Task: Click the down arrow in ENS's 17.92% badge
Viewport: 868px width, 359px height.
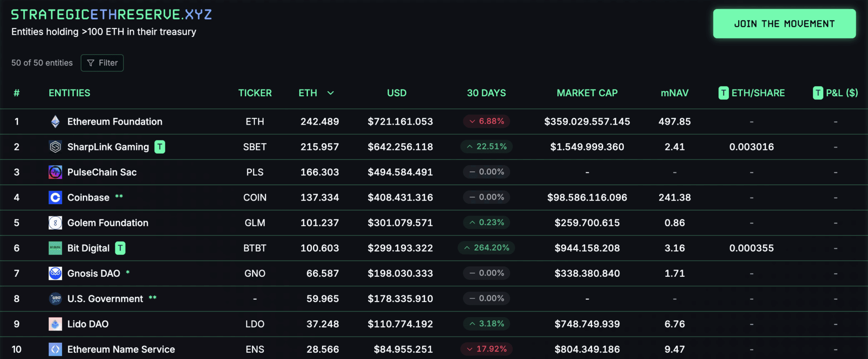Action: click(470, 349)
